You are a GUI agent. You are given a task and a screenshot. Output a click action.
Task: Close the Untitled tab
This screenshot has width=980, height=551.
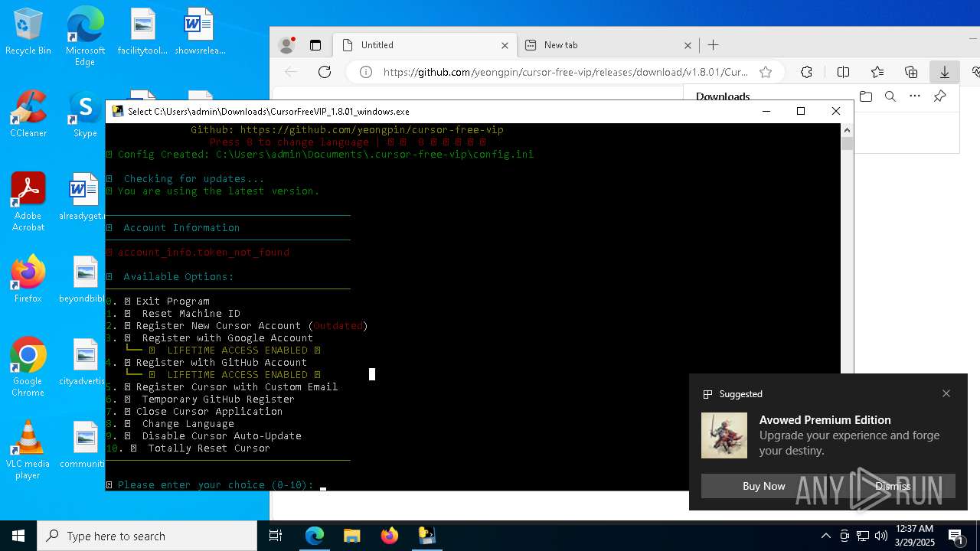pyautogui.click(x=505, y=45)
